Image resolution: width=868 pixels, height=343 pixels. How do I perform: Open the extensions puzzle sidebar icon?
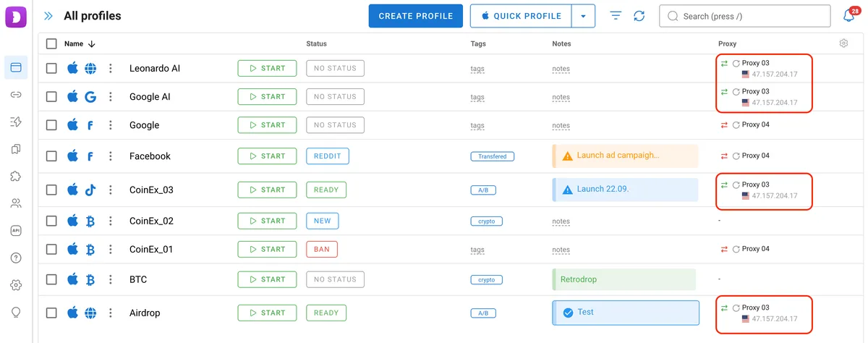point(16,176)
